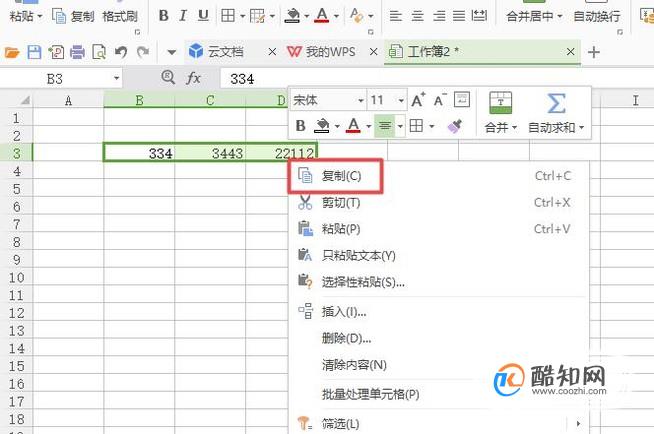Toggle Bold in the top ribbon

[164, 16]
